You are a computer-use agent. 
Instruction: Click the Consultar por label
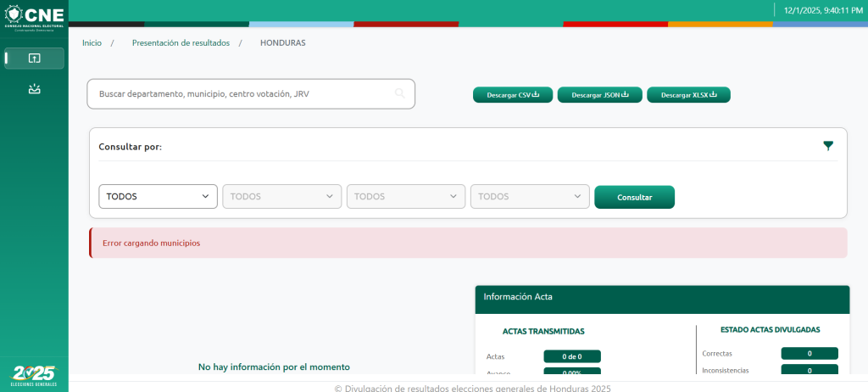(x=130, y=147)
